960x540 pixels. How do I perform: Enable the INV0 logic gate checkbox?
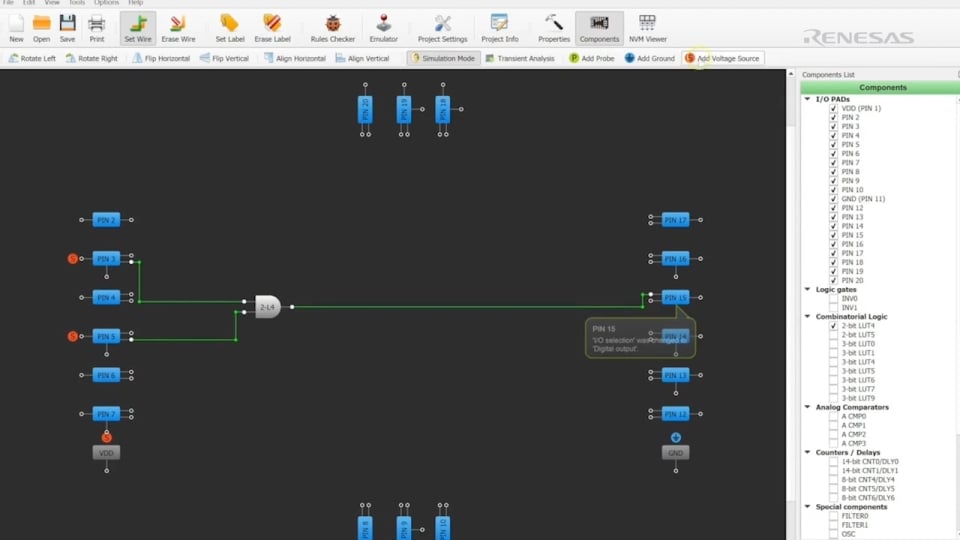click(833, 299)
